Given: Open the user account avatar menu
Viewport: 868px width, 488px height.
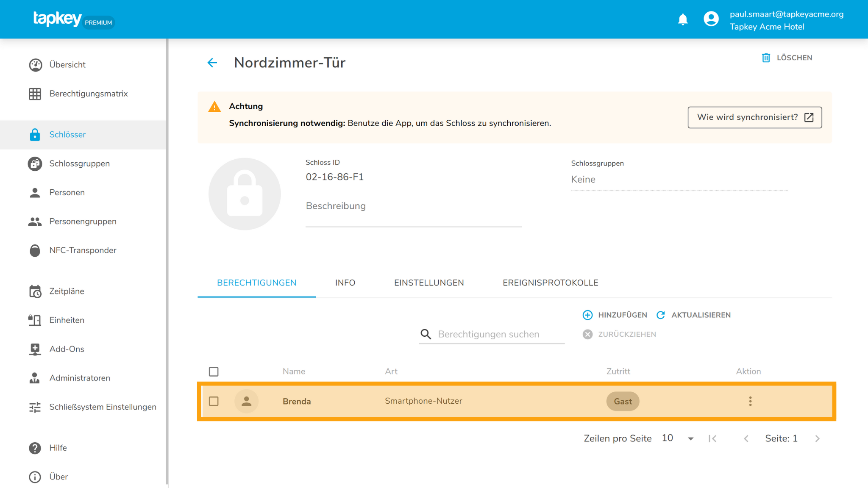Looking at the screenshot, I should pyautogui.click(x=711, y=19).
